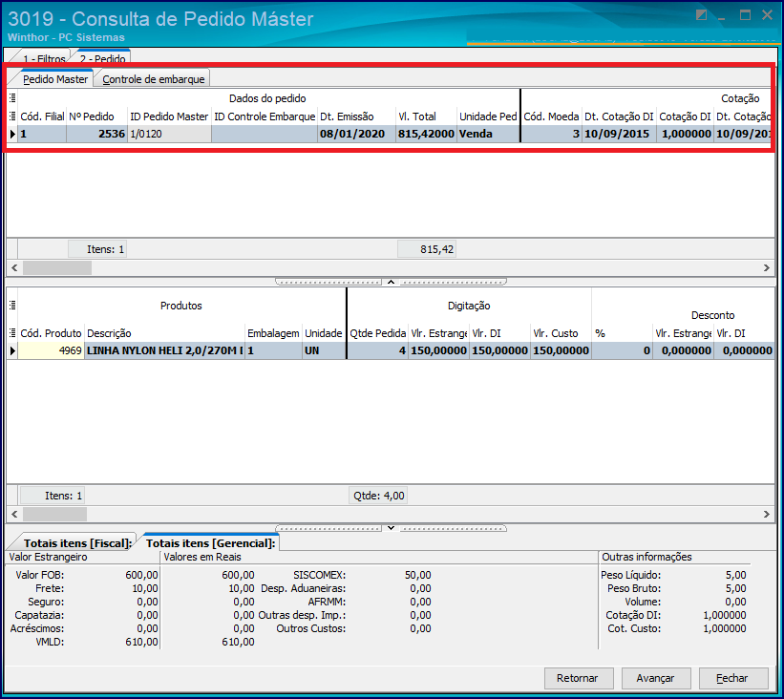784x699 pixels.
Task: Click the Retornar button
Action: pyautogui.click(x=578, y=678)
